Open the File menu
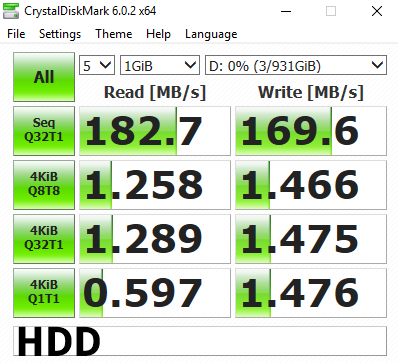This screenshot has height=363, width=398. pos(16,34)
